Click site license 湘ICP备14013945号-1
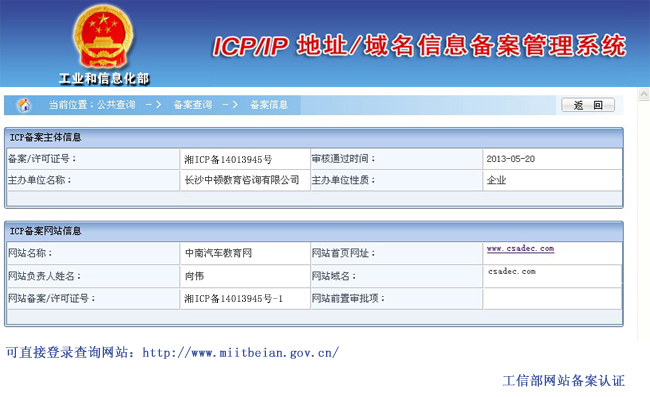Screen dimensions: 650x397 (233, 298)
